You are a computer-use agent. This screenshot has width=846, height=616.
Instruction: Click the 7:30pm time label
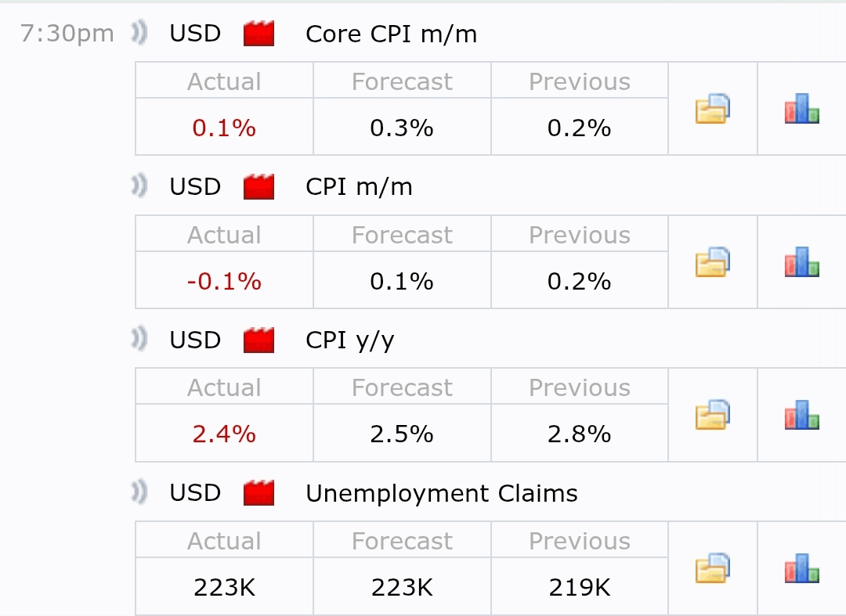[67, 34]
